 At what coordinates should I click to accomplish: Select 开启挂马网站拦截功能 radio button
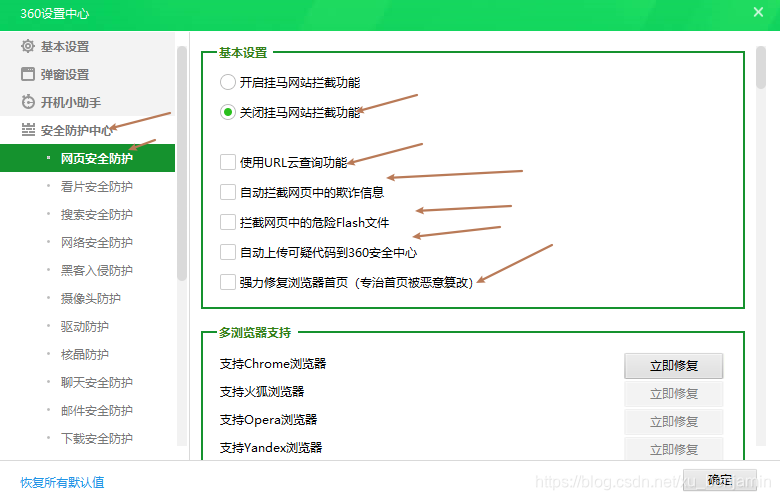click(228, 82)
